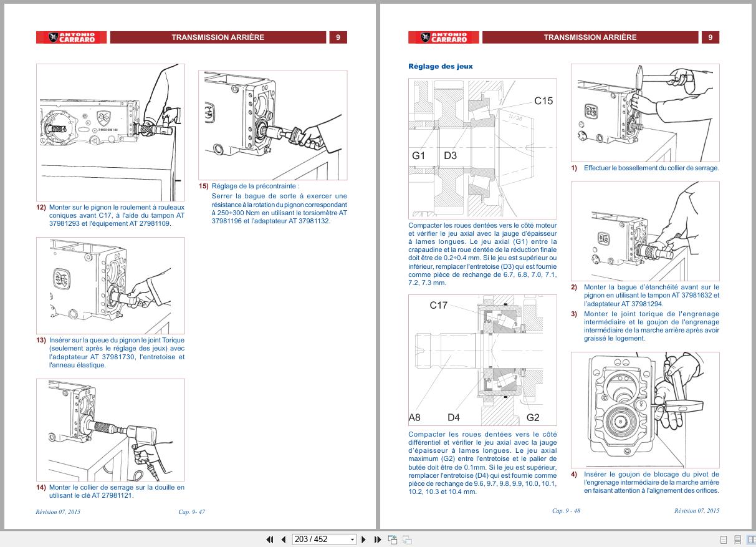Click the locking pin insertion illustration
Viewport: 756px width, 547px height.
[645, 410]
